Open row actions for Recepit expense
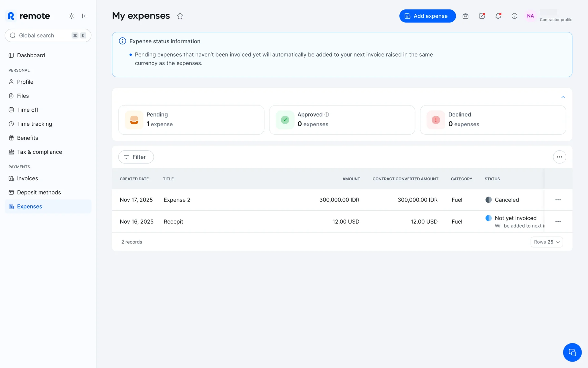Image resolution: width=588 pixels, height=368 pixels. tap(558, 221)
